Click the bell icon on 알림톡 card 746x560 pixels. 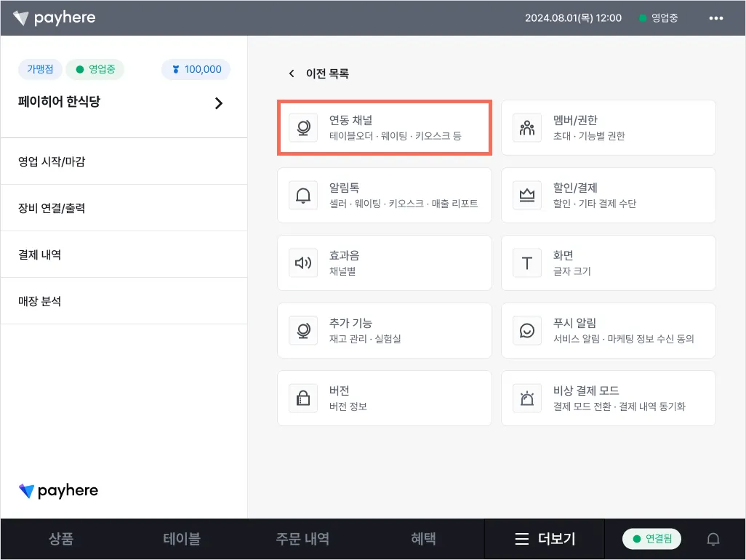coord(303,196)
